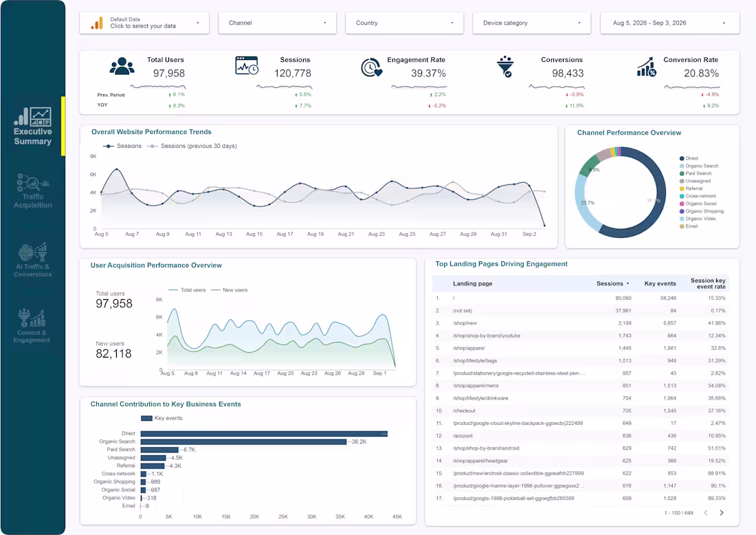Open the Executive Summary page icon
756x535 pixels.
(32, 116)
